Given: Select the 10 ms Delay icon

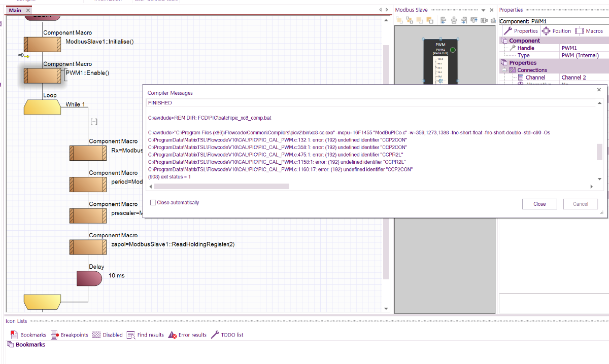Looking at the screenshot, I should coord(89,278).
